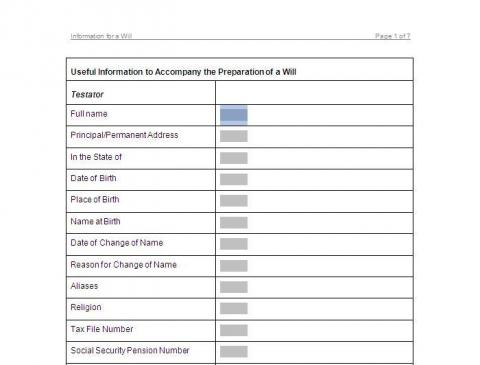Click the Full name label

89,114
